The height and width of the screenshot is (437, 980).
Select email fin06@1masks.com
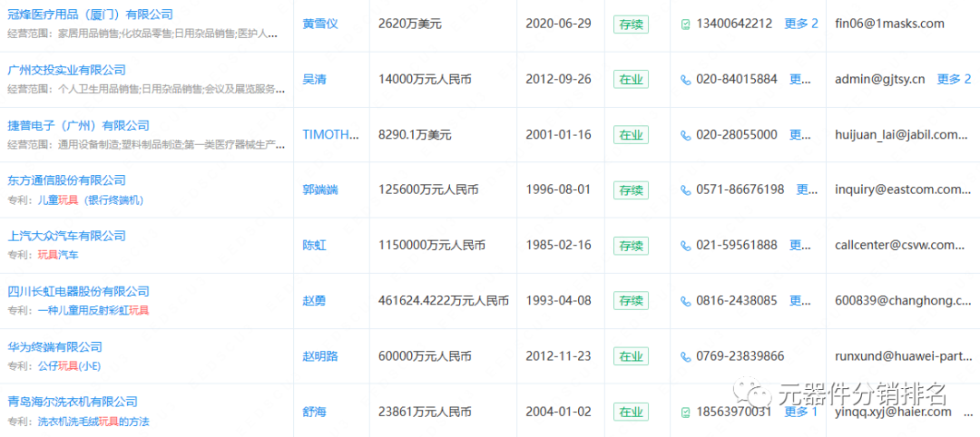889,24
